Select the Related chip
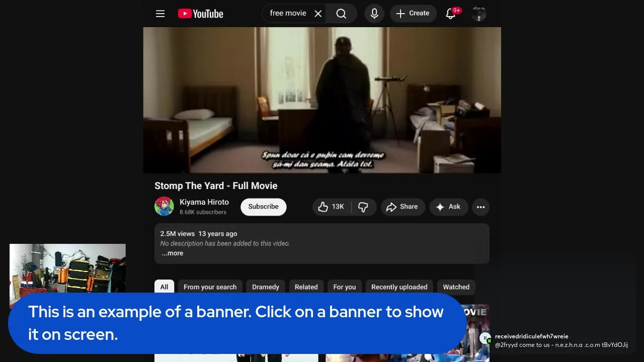Screen dimensions: 644x362 click(306, 287)
